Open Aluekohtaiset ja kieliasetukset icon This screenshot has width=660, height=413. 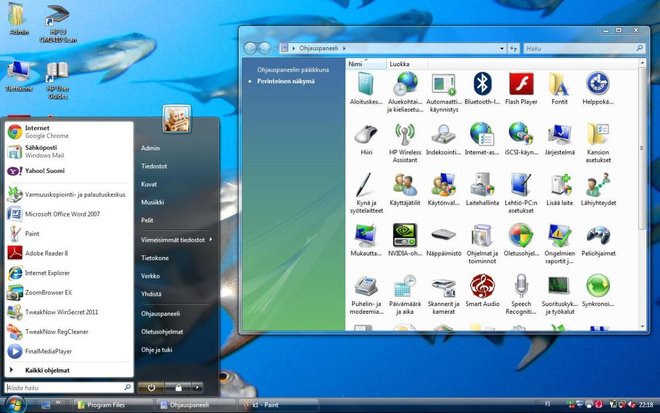[405, 84]
